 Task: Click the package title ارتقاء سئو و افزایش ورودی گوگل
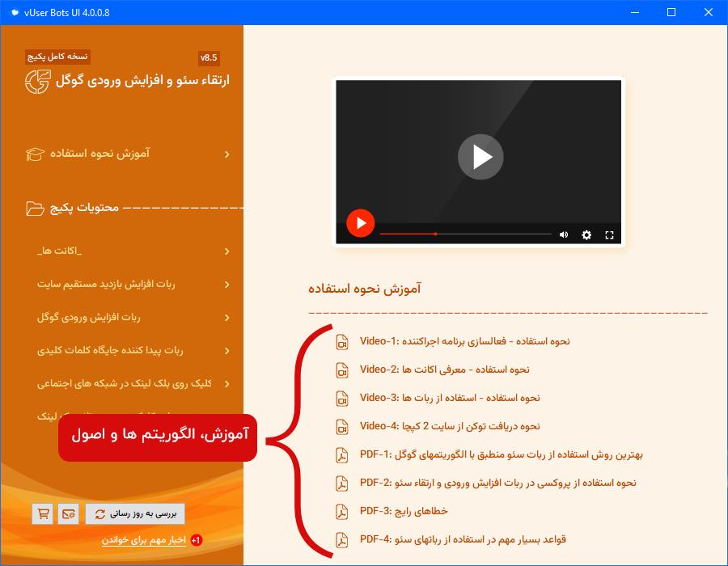point(142,81)
